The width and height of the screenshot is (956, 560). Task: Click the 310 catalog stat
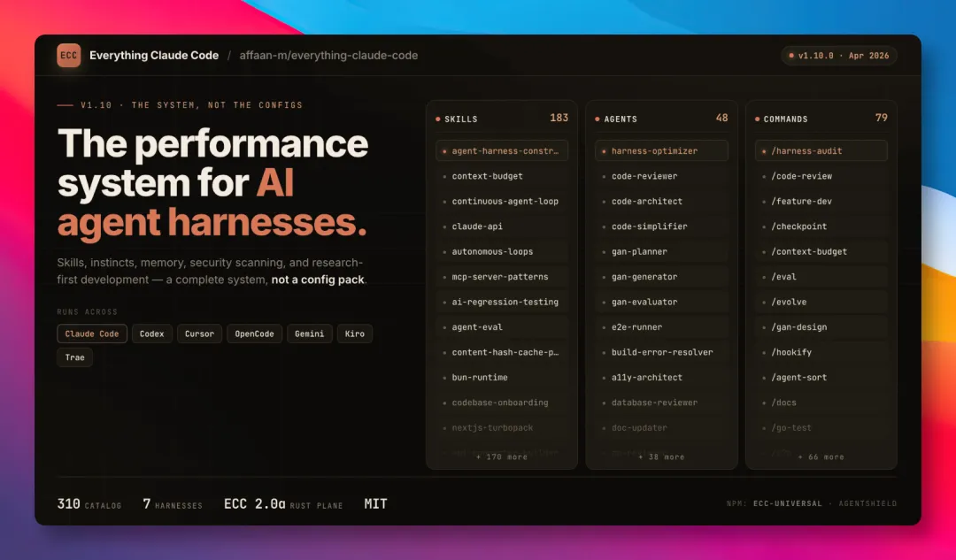pyautogui.click(x=89, y=504)
